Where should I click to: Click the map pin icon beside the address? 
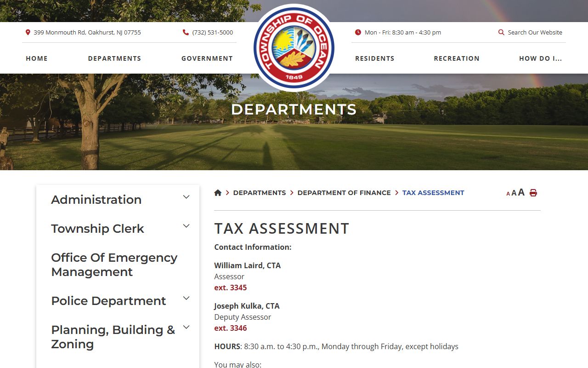tap(28, 32)
